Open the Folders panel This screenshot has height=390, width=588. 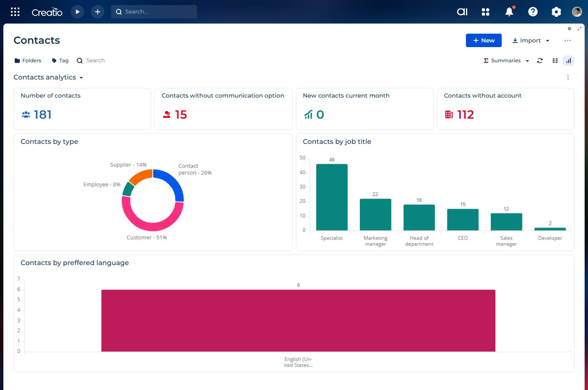28,61
